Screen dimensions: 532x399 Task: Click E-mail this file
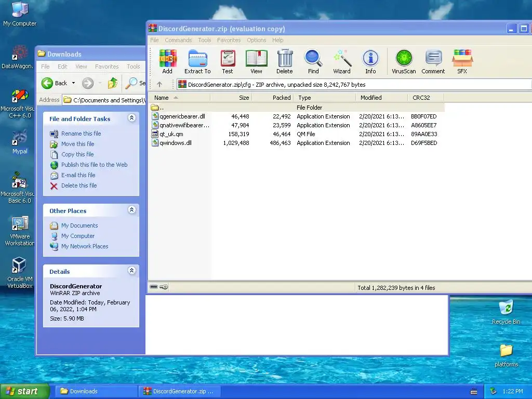click(x=78, y=175)
